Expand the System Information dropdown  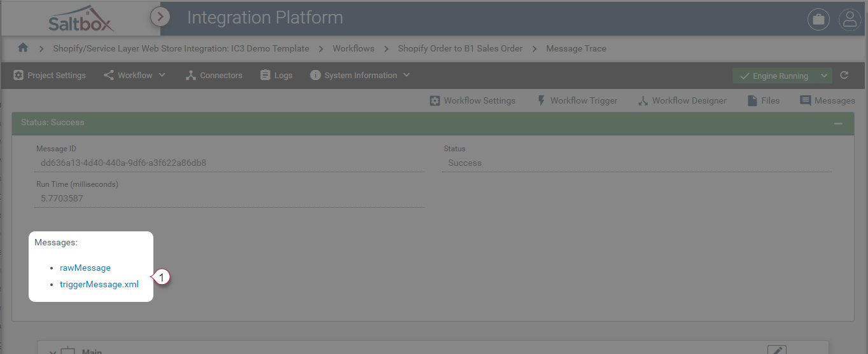pyautogui.click(x=360, y=75)
